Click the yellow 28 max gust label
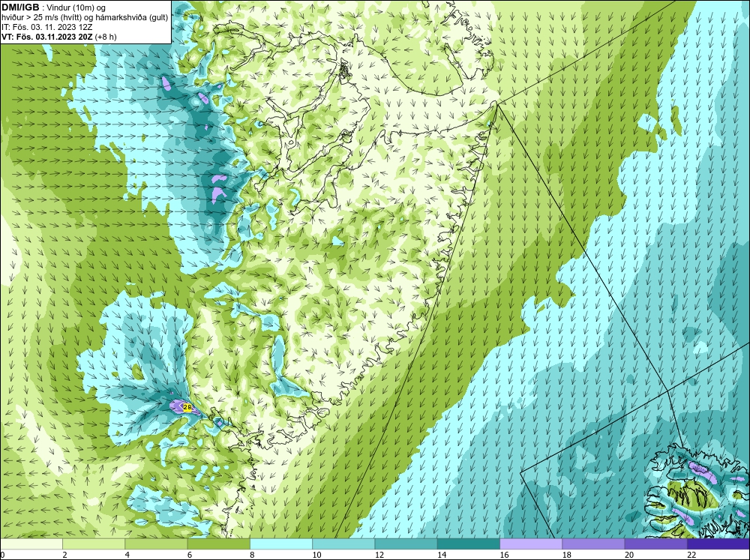750x560 pixels. tap(187, 408)
